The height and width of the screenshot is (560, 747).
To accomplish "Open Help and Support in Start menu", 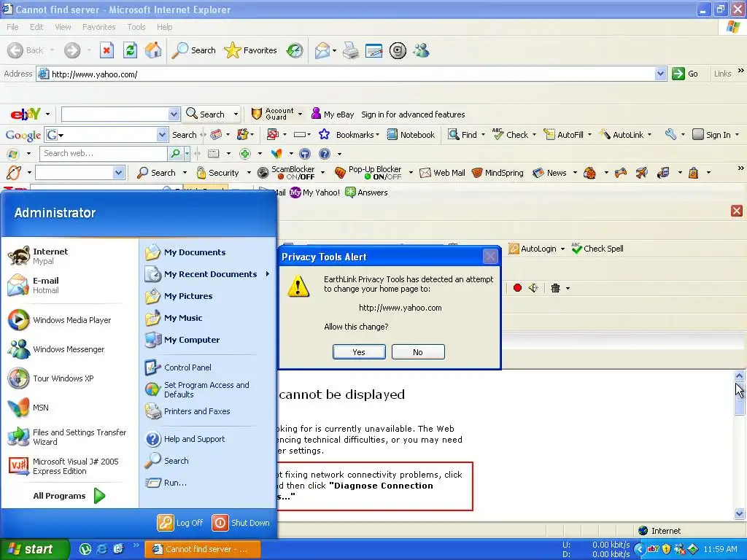I will coord(185,438).
